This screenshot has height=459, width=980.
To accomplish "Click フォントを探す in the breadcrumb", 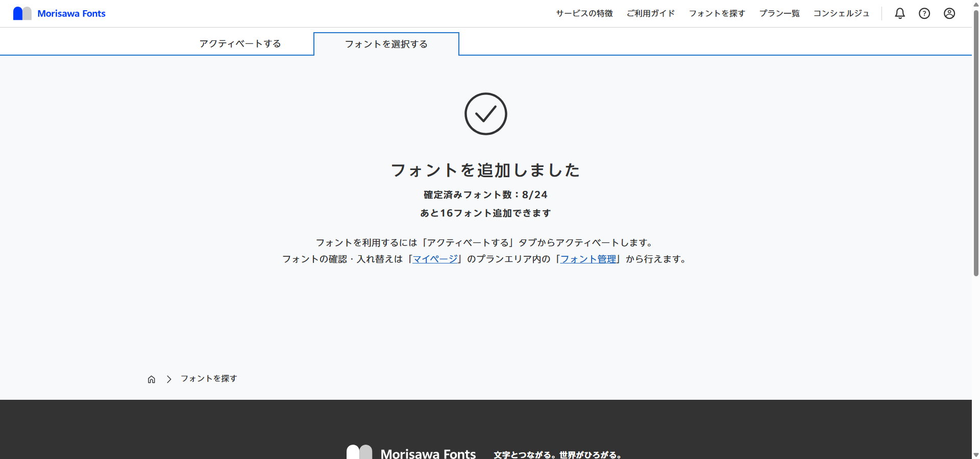I will [209, 378].
